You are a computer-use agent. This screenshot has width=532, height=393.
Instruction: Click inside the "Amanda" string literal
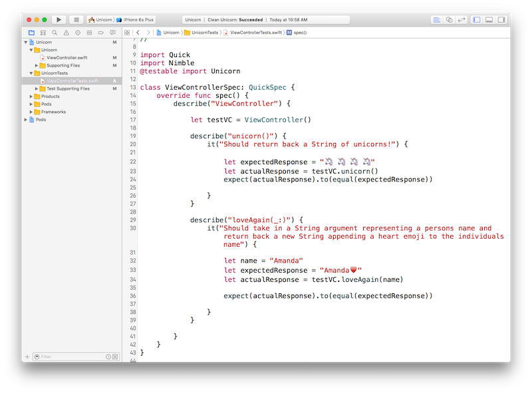point(286,261)
